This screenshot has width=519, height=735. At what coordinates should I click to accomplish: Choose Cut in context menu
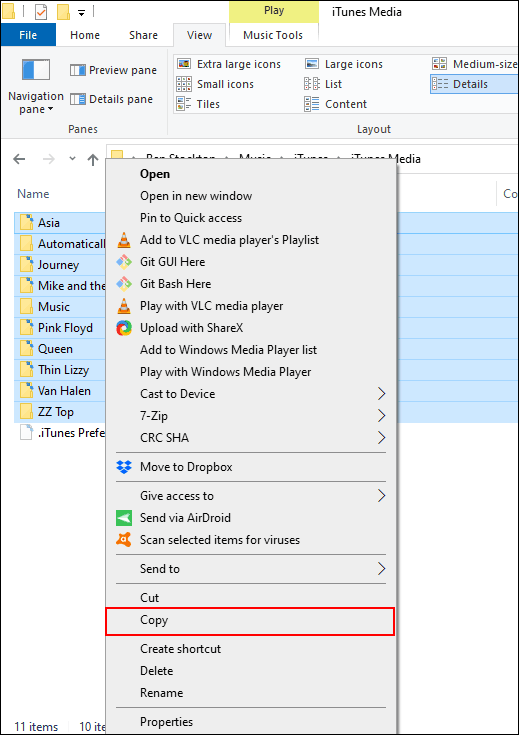tap(251, 598)
